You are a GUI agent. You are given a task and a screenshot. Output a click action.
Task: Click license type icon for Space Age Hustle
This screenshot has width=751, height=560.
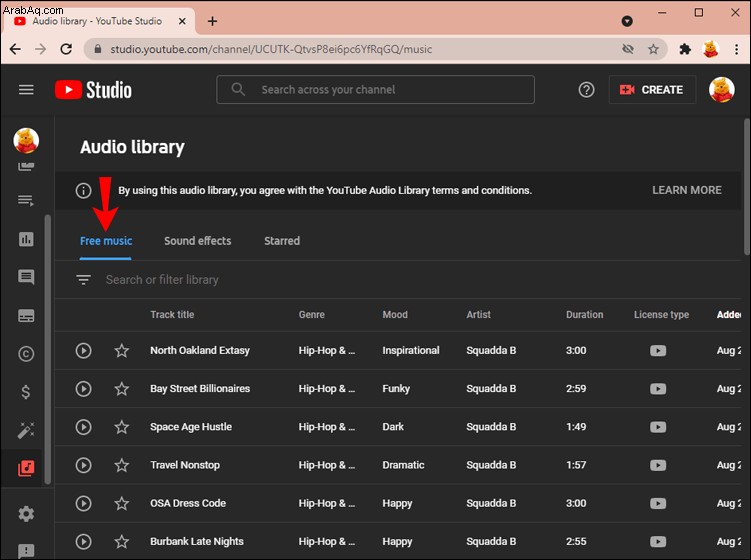pyautogui.click(x=658, y=427)
